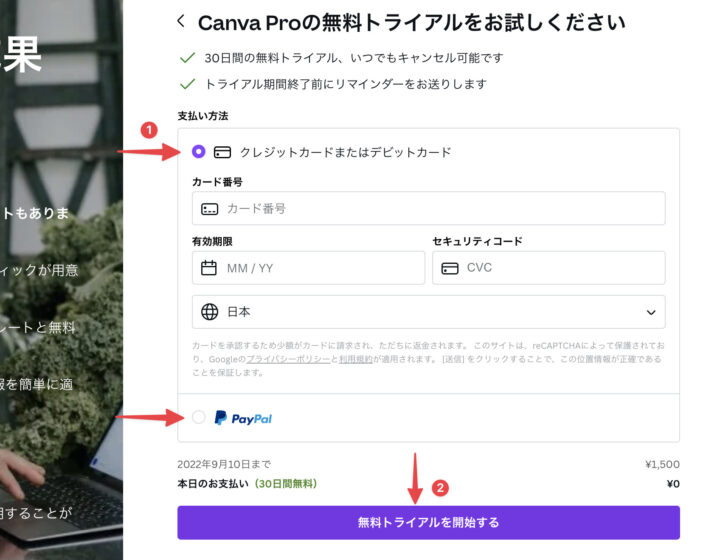Open the 日本 country dropdown
Viewport: 720px width, 560px height.
(428, 312)
